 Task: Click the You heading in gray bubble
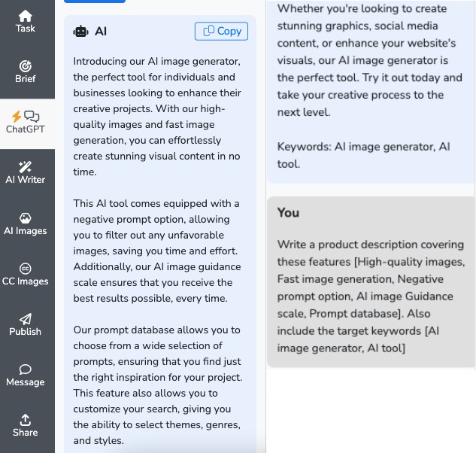click(288, 213)
